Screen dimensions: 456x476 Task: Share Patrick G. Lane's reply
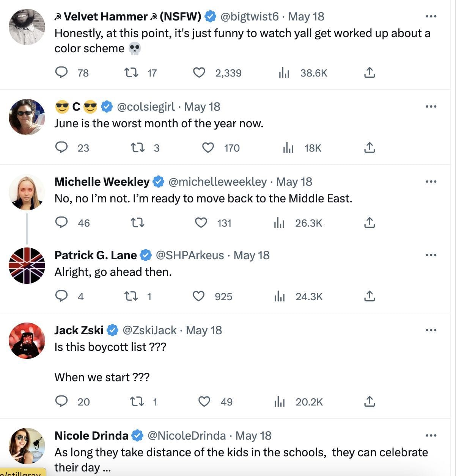370,297
